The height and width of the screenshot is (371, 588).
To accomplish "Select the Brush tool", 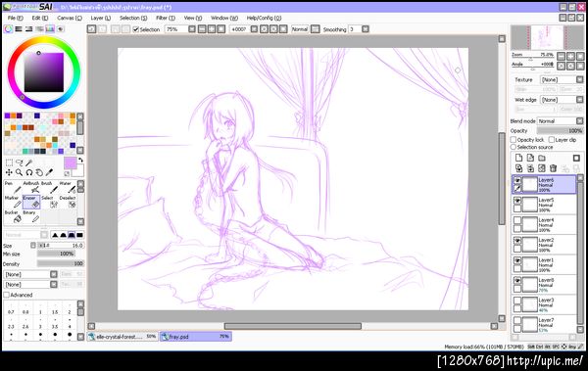I will 50,187.
